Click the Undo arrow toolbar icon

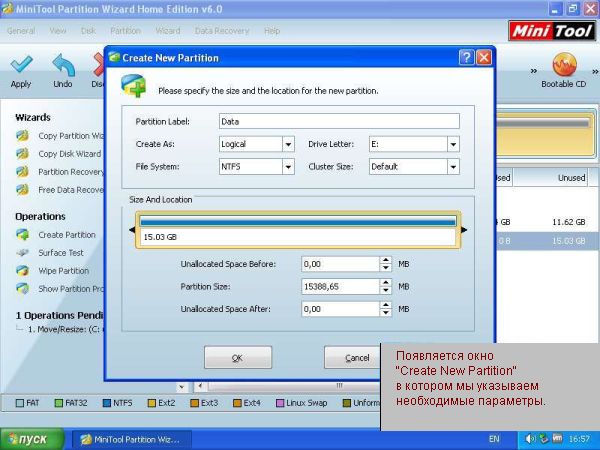(x=62, y=67)
